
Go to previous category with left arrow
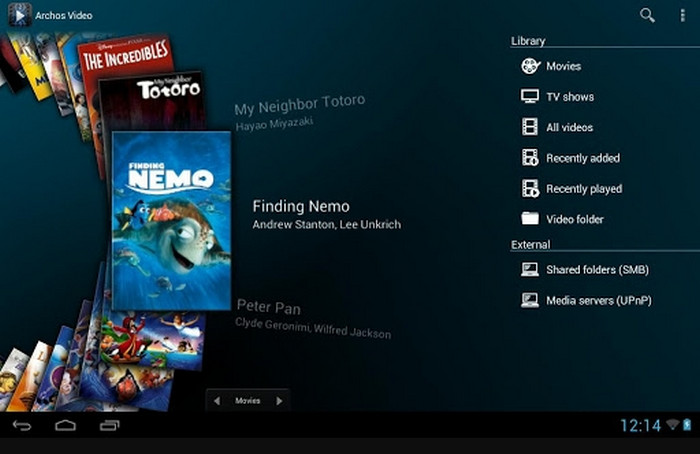point(217,401)
